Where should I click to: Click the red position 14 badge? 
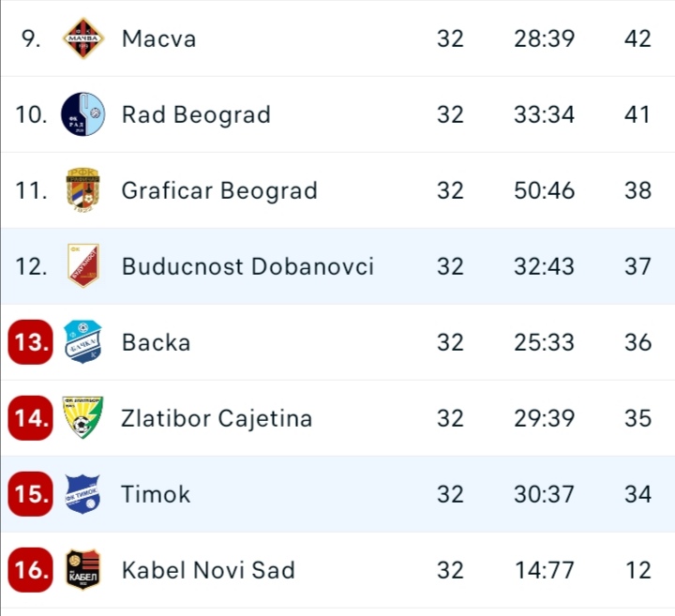[x=31, y=418]
